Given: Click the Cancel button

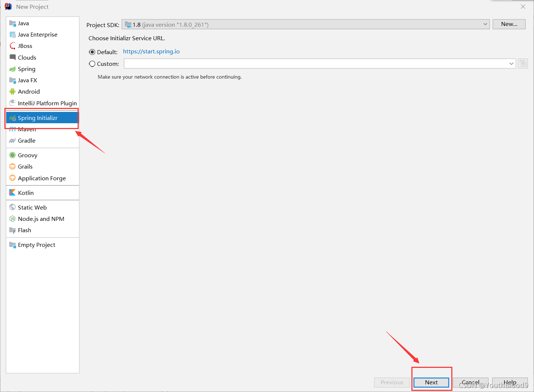Looking at the screenshot, I should [471, 382].
